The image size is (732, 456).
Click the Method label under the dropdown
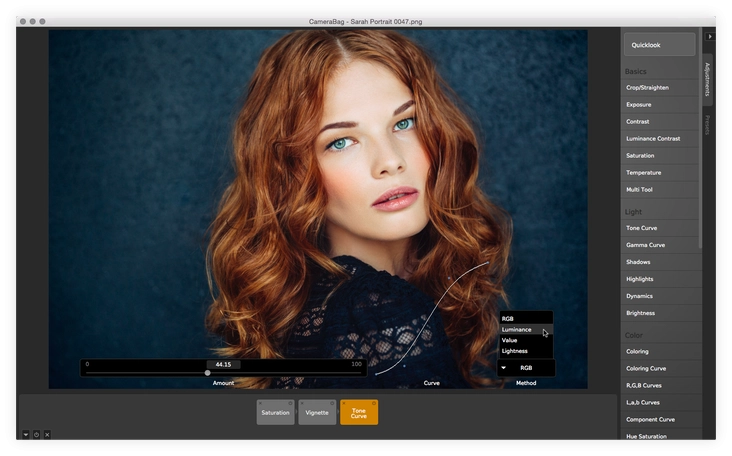coord(526,383)
